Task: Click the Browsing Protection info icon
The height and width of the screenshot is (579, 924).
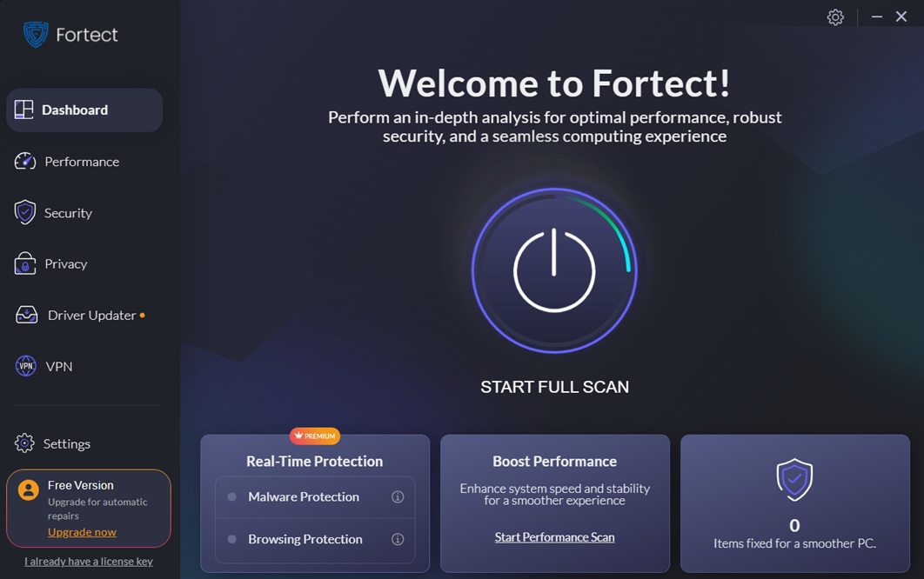Action: (398, 539)
